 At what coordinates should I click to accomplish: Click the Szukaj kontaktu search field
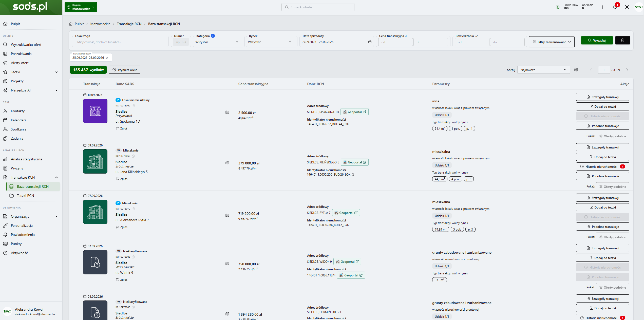(x=318, y=7)
